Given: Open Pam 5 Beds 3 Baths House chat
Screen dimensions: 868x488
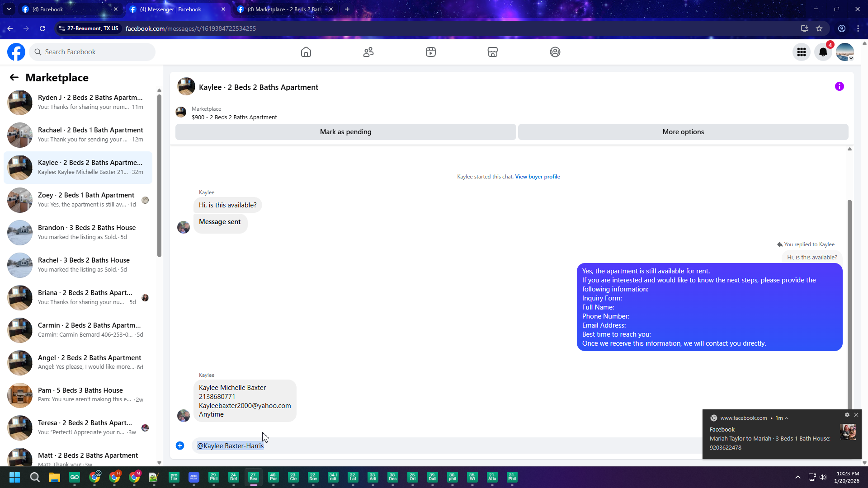Looking at the screenshot, I should pos(78,395).
